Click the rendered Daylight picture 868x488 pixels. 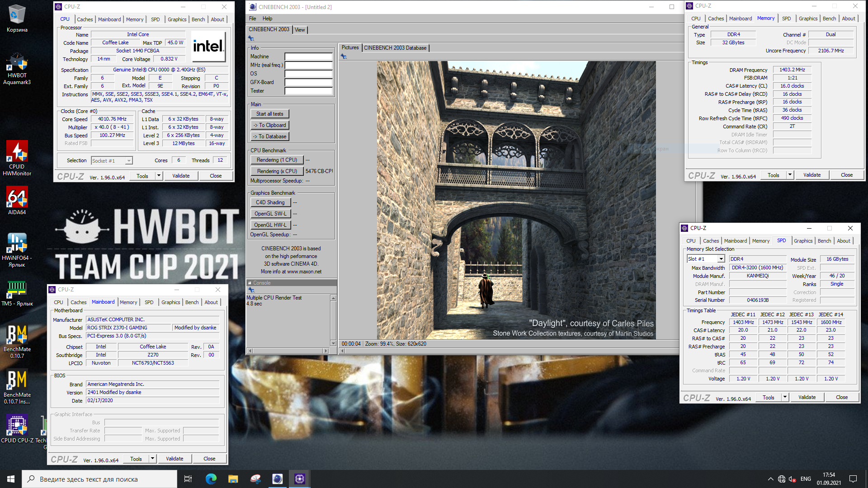516,200
